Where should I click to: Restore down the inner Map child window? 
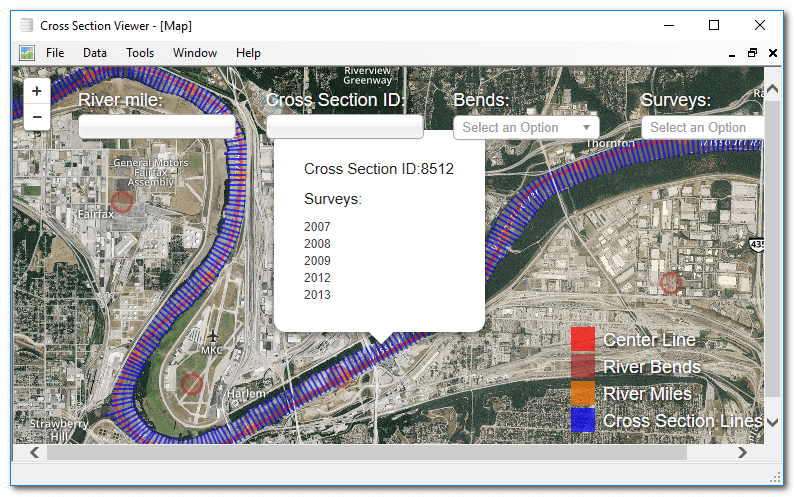coord(752,53)
